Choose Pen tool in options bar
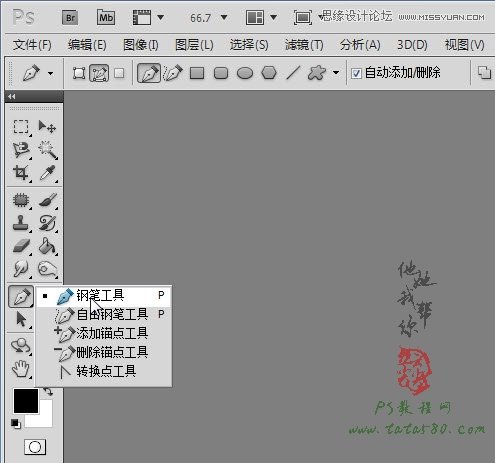This screenshot has height=463, width=495. tap(149, 73)
